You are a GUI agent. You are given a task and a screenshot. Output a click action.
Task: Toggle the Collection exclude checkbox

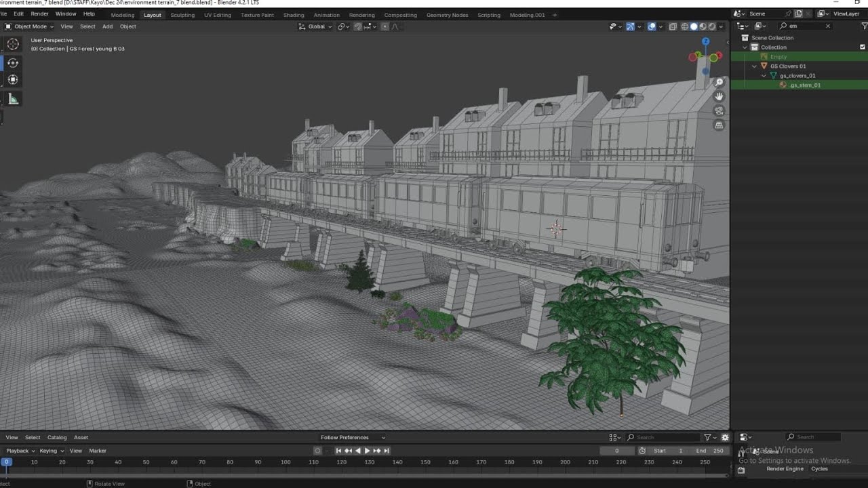pyautogui.click(x=863, y=47)
